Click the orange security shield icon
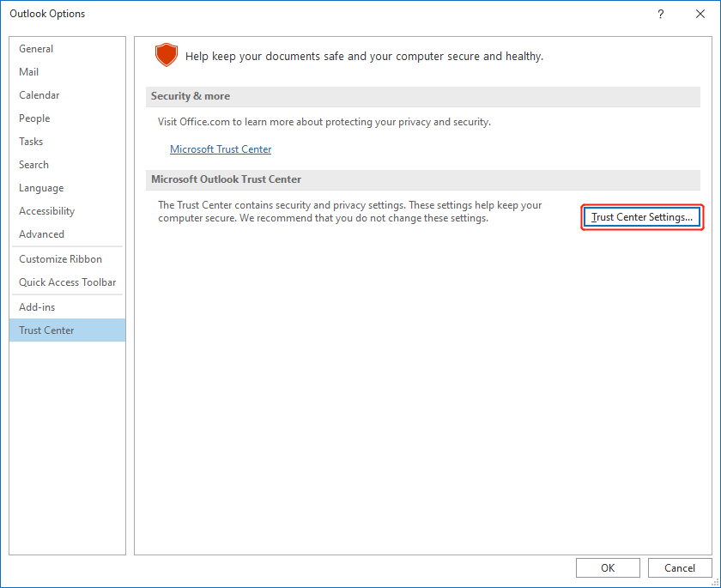 pos(166,56)
